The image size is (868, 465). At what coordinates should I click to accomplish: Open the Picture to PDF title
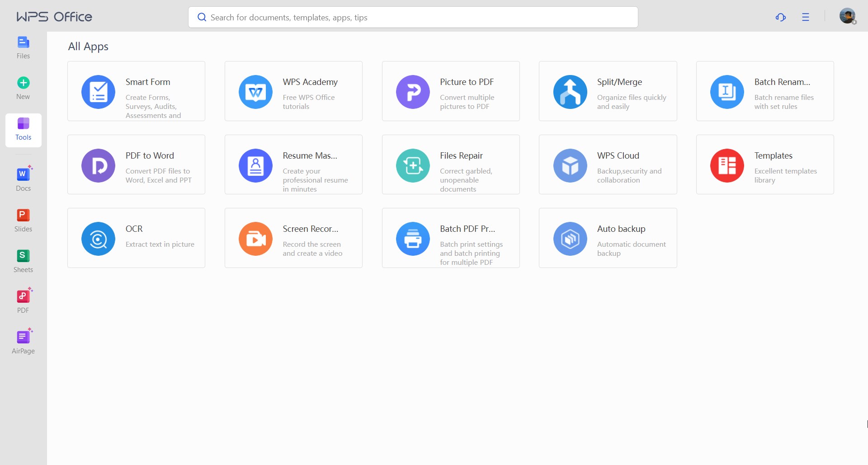click(x=467, y=82)
